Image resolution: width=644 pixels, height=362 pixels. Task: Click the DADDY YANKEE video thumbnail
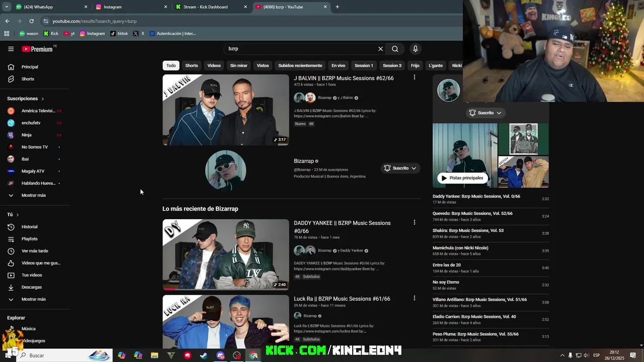click(226, 254)
